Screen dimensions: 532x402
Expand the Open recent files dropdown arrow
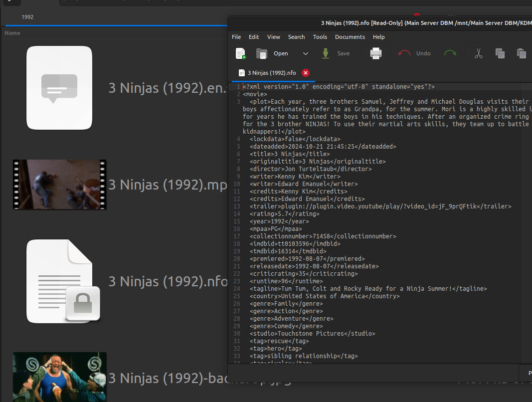pyautogui.click(x=306, y=53)
